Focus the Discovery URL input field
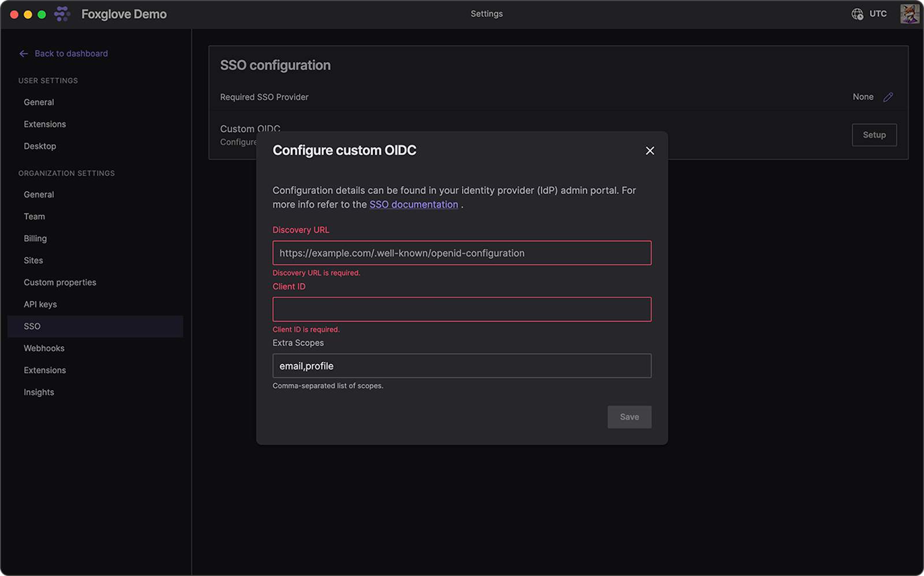924x576 pixels. 461,253
